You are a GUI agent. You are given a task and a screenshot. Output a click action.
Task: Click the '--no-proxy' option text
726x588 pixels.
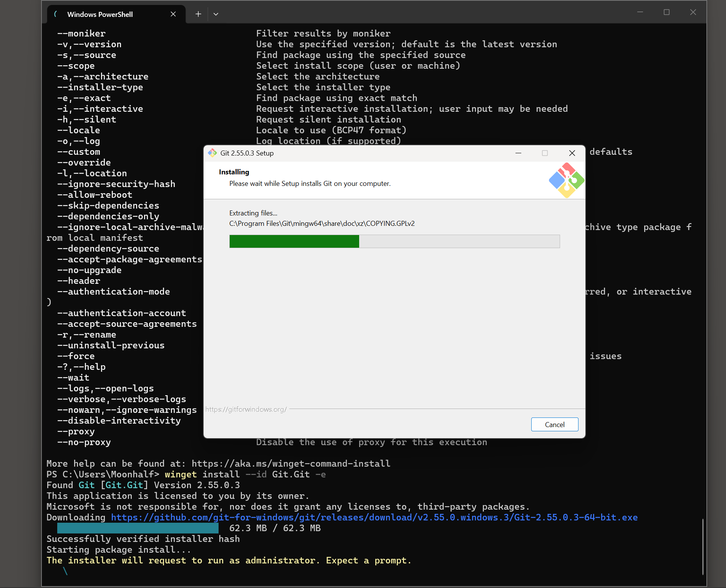click(x=84, y=442)
